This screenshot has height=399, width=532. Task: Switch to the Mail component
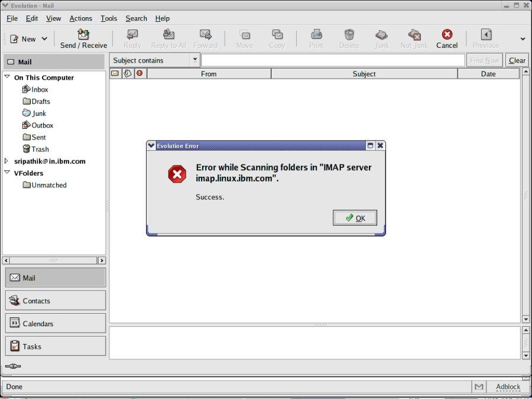point(56,278)
